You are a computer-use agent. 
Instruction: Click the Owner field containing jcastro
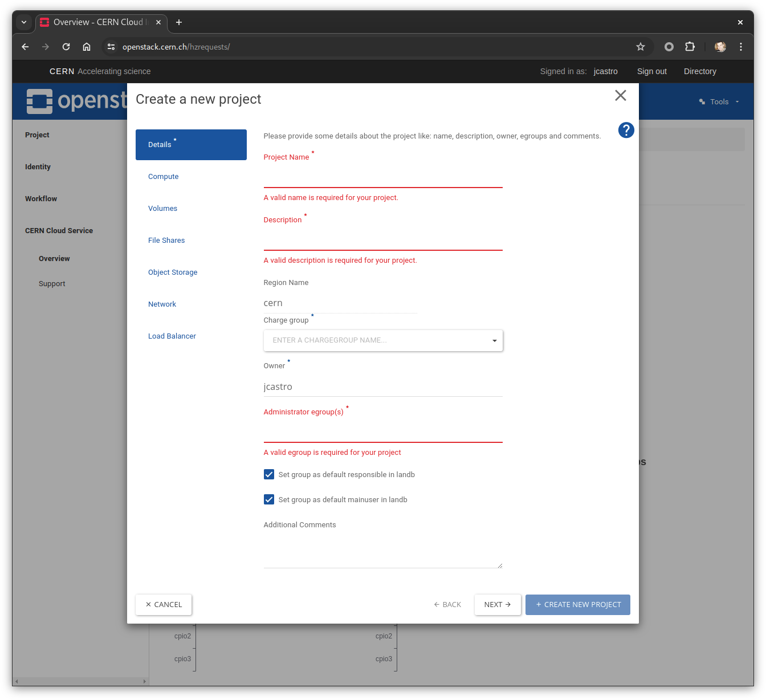tap(383, 386)
